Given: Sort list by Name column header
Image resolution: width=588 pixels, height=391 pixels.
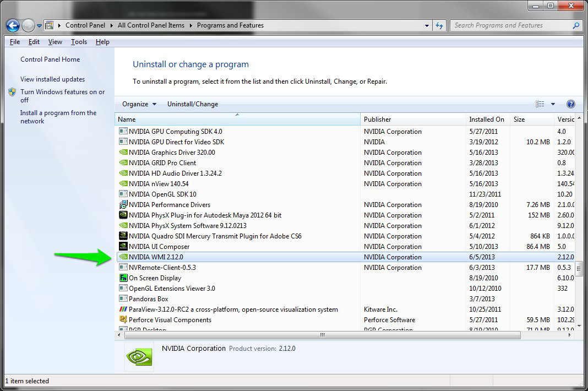Looking at the screenshot, I should pos(237,120).
